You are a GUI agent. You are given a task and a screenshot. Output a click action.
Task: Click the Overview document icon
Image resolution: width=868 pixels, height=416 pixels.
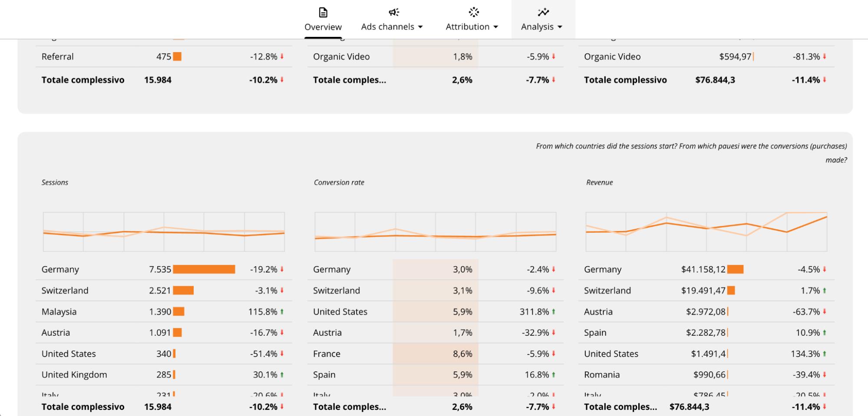323,12
